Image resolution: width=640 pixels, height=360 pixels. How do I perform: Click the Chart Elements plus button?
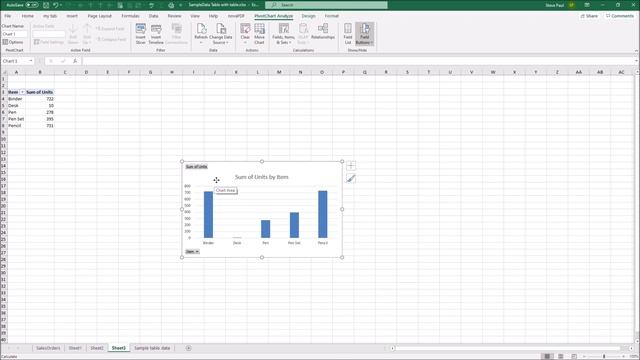[351, 166]
